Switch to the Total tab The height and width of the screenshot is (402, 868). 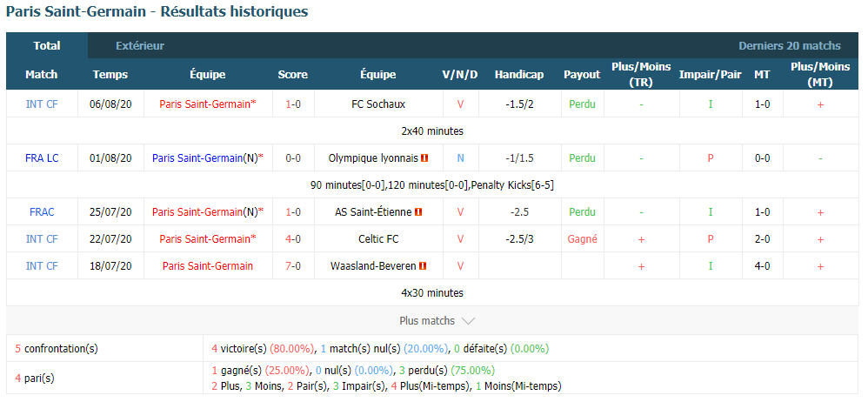pyautogui.click(x=47, y=46)
